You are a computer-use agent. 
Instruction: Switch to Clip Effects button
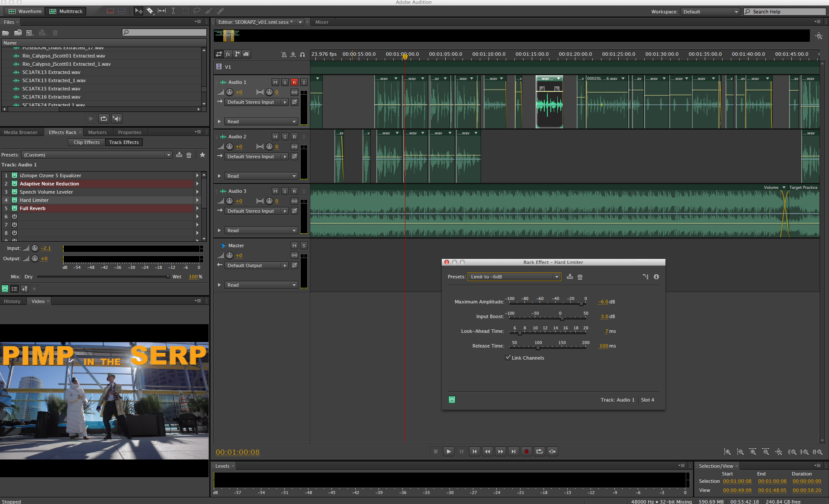[87, 142]
